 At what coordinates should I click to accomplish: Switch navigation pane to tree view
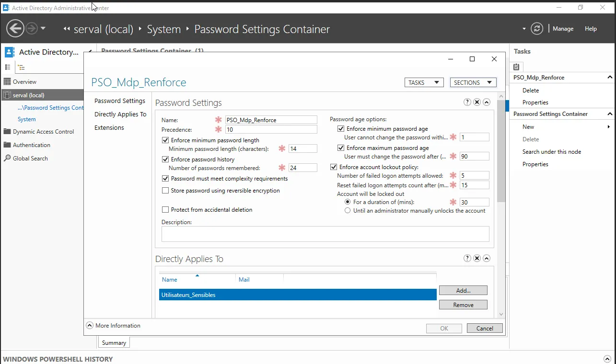click(22, 68)
